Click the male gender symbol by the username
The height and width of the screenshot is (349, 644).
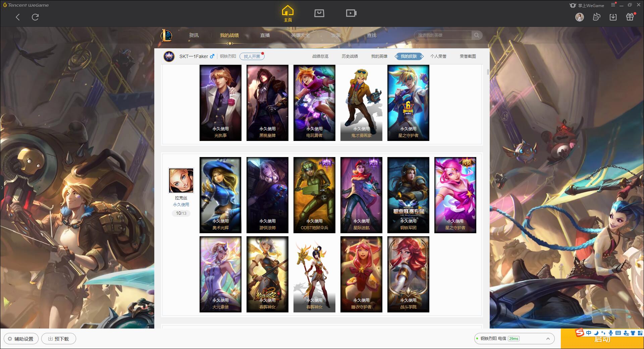coord(212,56)
